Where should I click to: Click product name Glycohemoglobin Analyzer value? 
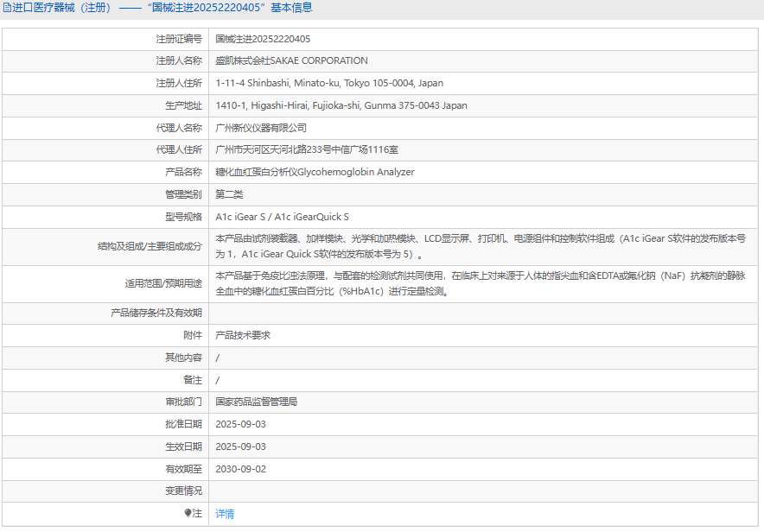pyautogui.click(x=315, y=173)
